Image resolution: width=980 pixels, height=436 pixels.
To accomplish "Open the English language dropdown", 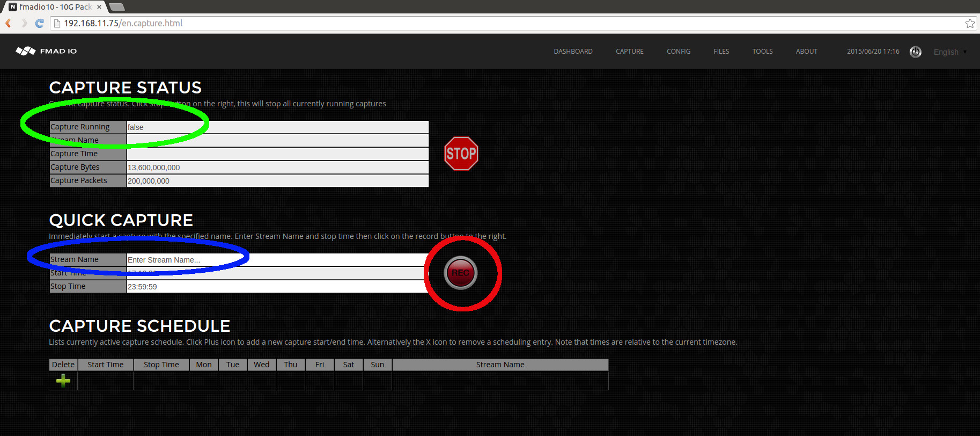I will click(949, 52).
